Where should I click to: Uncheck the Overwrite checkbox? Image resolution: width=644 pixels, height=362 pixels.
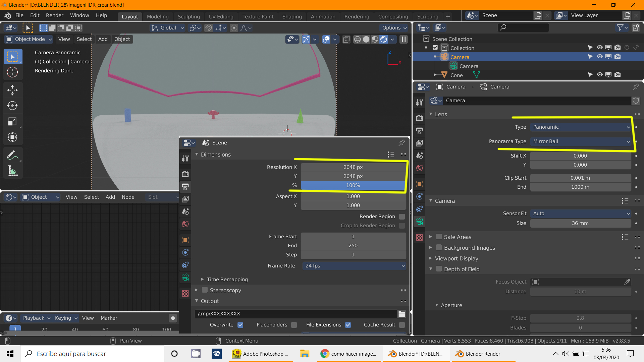pyautogui.click(x=240, y=325)
